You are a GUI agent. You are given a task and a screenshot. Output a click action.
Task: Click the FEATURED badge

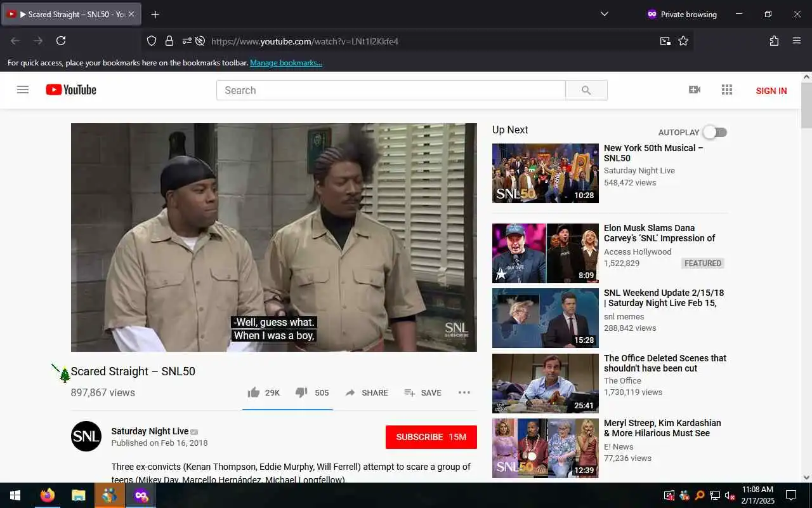[703, 264]
